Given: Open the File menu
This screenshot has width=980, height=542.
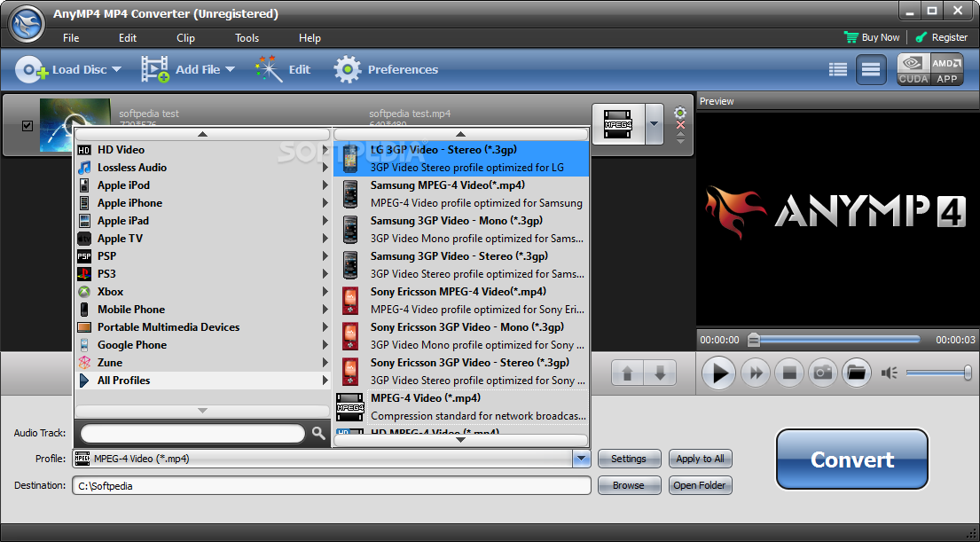Looking at the screenshot, I should 71,38.
